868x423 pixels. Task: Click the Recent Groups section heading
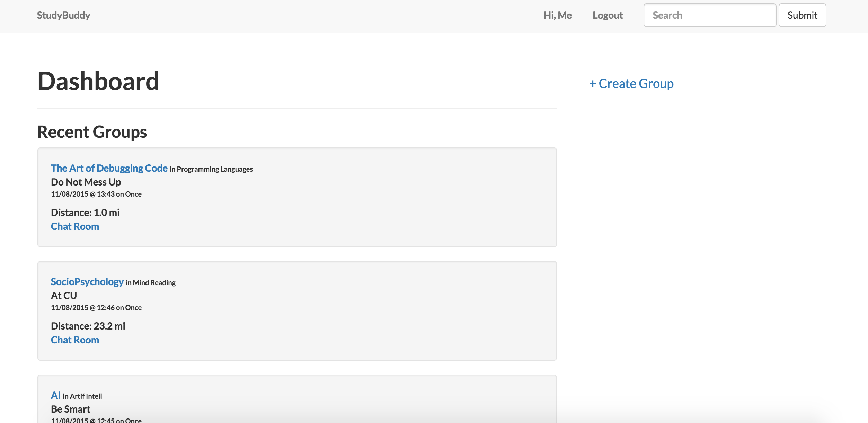pyautogui.click(x=92, y=132)
